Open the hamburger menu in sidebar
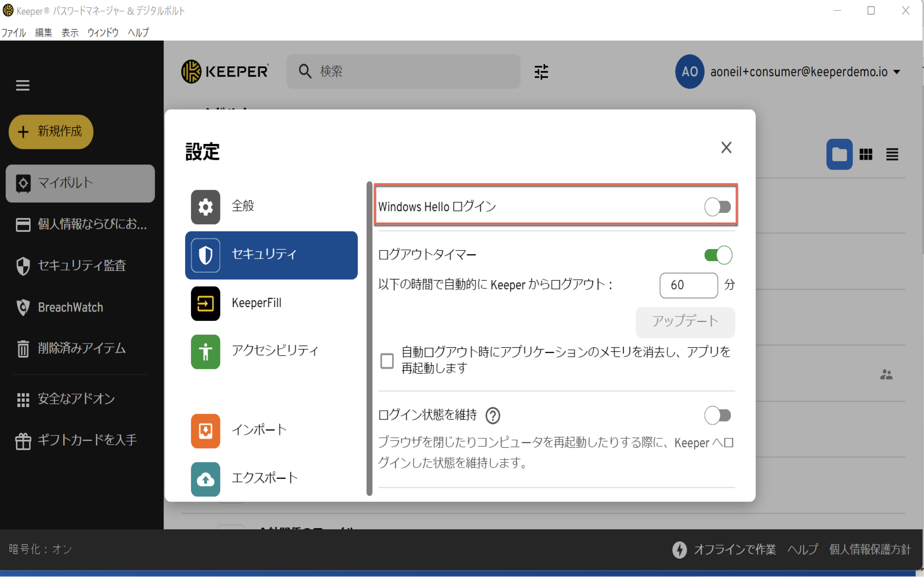This screenshot has width=924, height=577. click(x=22, y=85)
